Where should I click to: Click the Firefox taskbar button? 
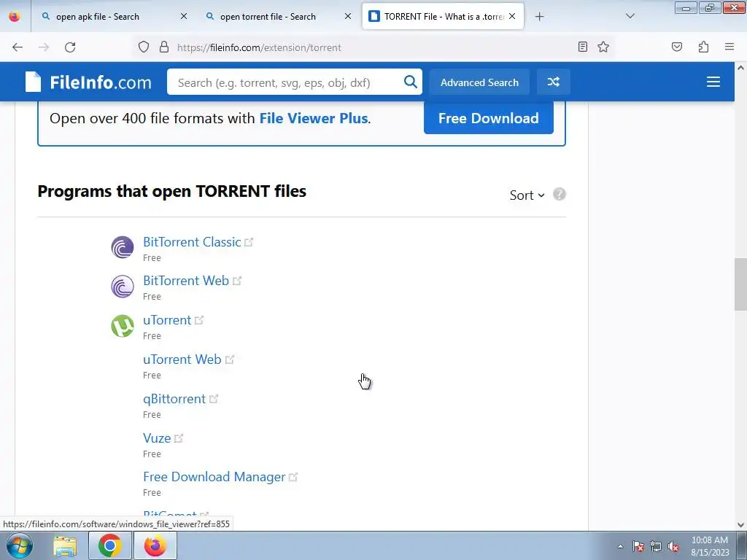pos(155,545)
